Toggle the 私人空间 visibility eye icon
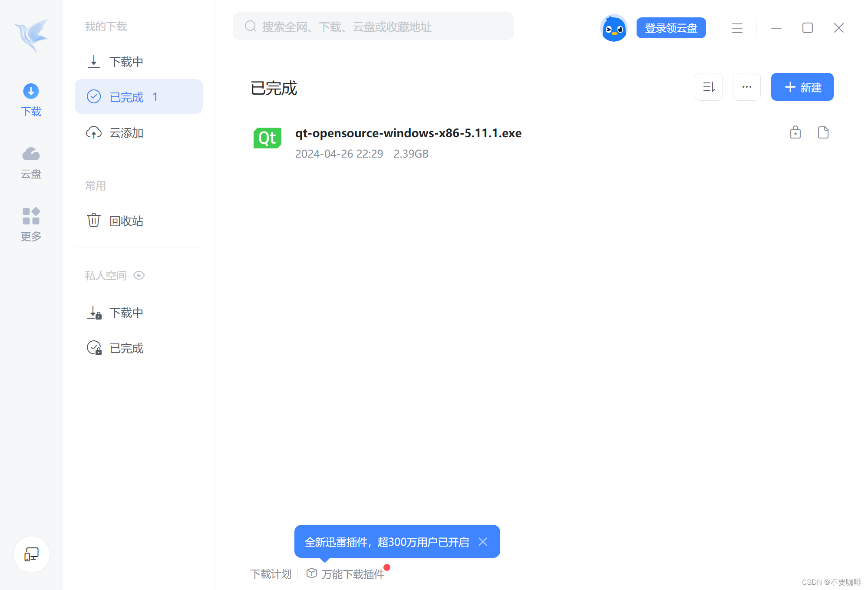 tap(139, 275)
